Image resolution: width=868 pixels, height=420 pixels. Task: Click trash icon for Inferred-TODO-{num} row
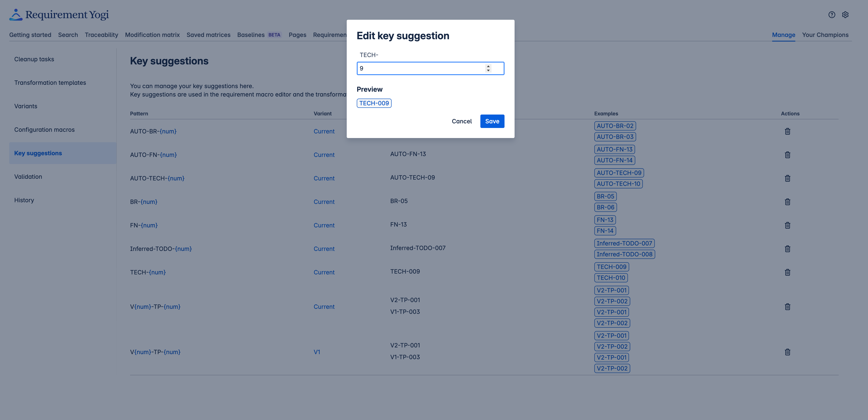pyautogui.click(x=787, y=249)
